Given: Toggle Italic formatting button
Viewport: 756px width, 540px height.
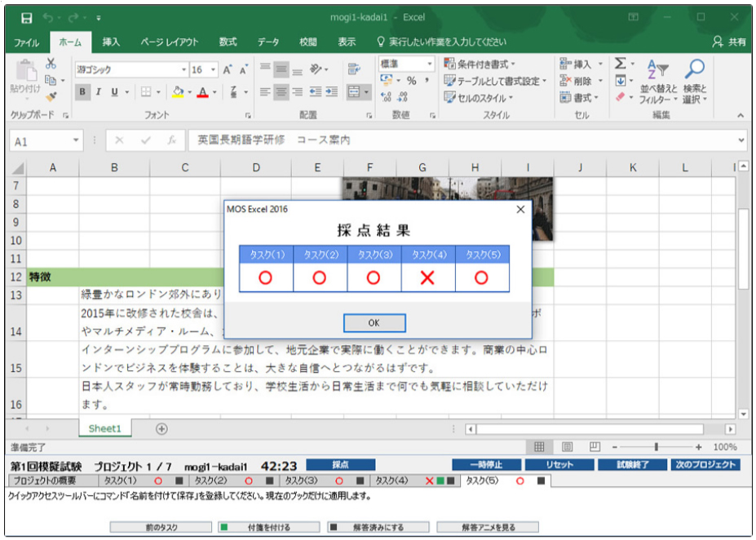Looking at the screenshot, I should [99, 91].
